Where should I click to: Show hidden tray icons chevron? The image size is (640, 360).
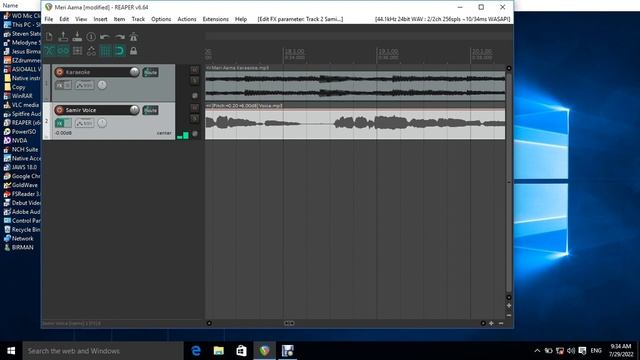click(537, 351)
